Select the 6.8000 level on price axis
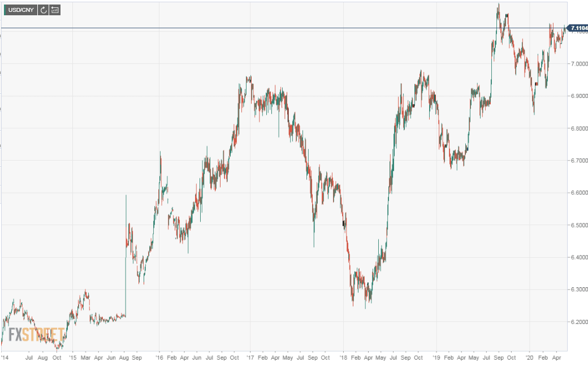 [577, 128]
